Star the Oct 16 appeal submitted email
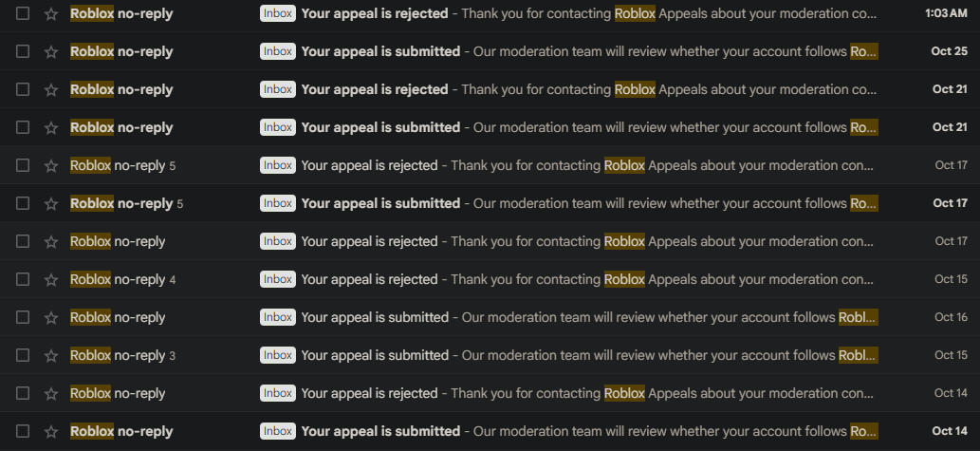The image size is (980, 451). pyautogui.click(x=51, y=318)
